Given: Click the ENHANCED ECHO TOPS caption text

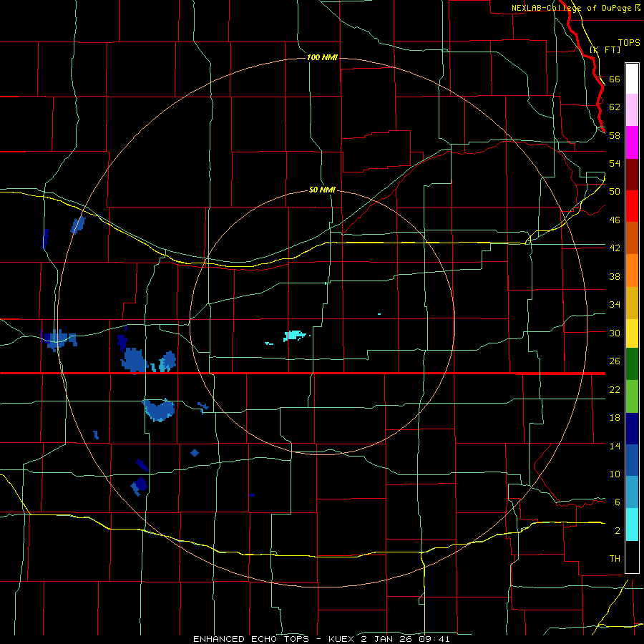Looking at the screenshot, I should 251,639.
